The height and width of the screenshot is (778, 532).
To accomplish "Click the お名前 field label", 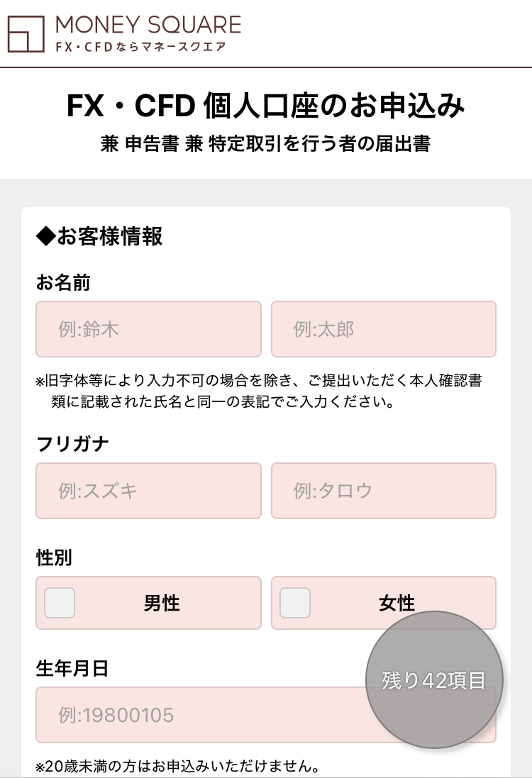I will click(63, 282).
